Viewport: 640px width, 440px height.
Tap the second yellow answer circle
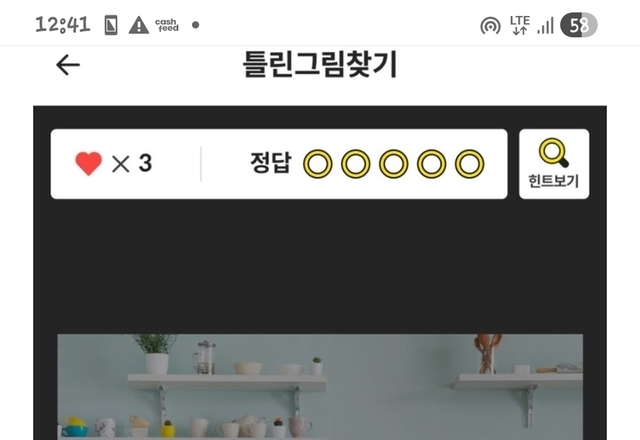pos(356,164)
